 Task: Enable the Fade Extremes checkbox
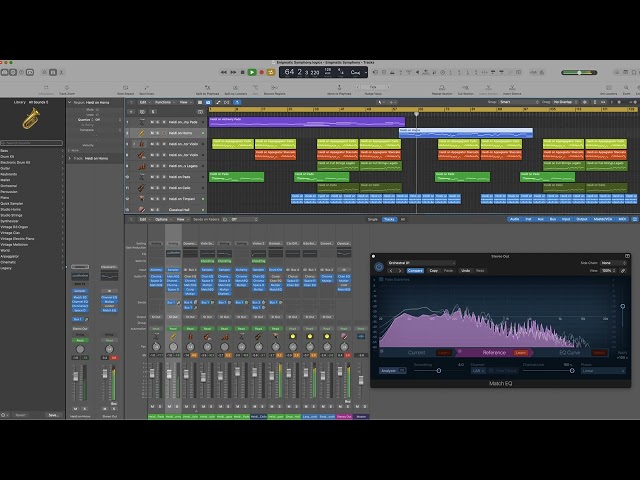click(381, 280)
